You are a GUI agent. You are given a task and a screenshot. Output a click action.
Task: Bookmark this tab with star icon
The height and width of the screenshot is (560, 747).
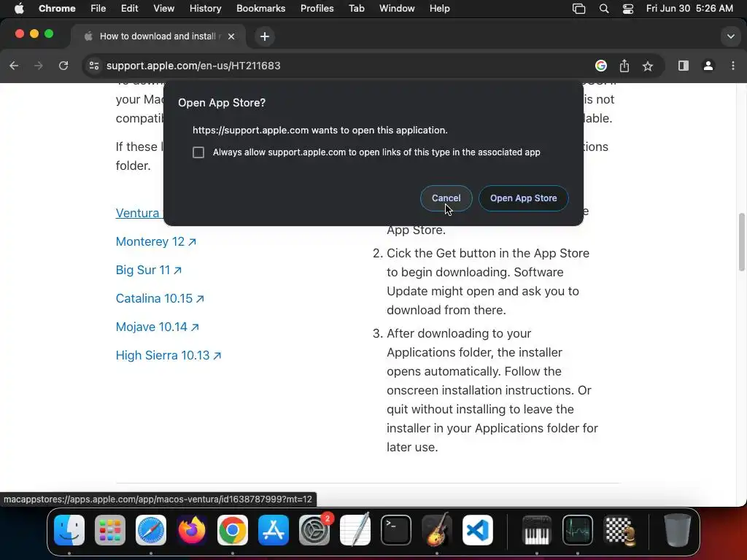click(648, 66)
